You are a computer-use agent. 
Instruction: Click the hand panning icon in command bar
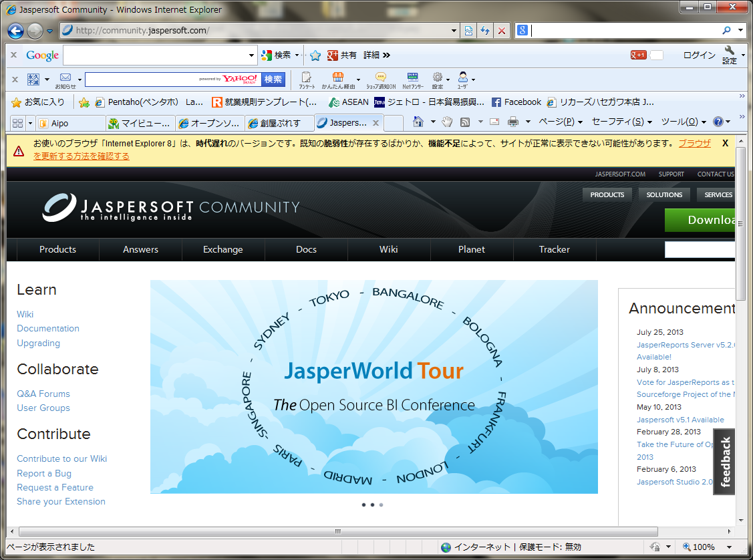click(447, 122)
